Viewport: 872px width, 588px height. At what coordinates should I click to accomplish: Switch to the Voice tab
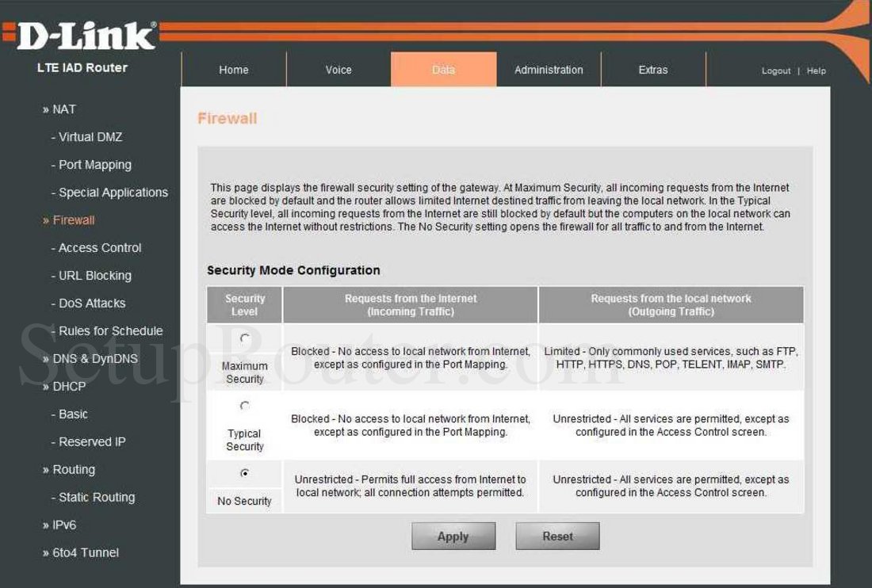(338, 70)
